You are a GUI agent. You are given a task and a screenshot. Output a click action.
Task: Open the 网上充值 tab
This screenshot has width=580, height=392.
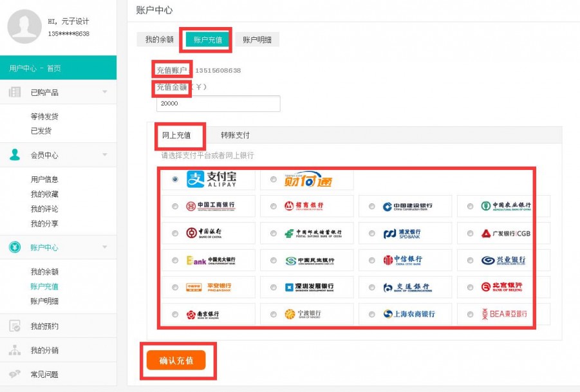pos(176,135)
